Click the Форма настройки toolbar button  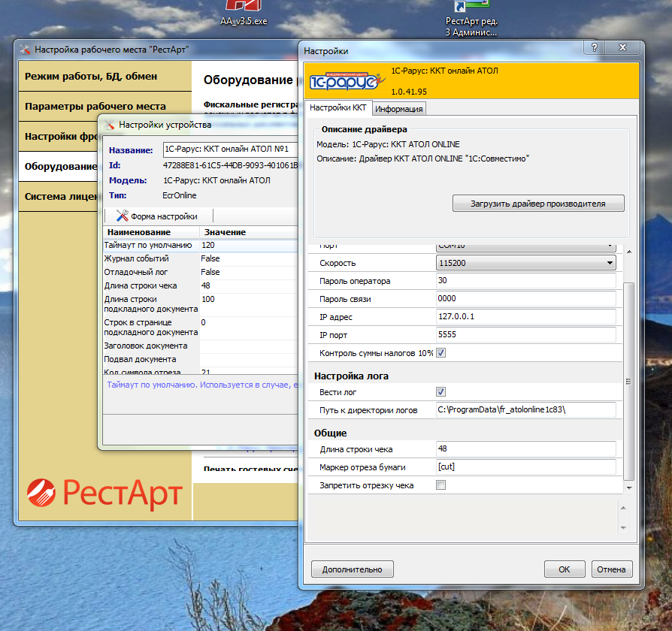[x=157, y=216]
